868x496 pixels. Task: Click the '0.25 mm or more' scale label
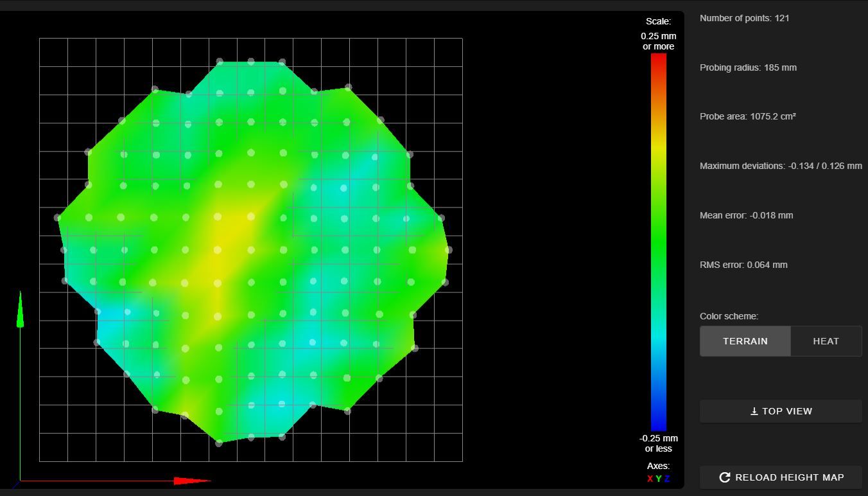(x=659, y=41)
